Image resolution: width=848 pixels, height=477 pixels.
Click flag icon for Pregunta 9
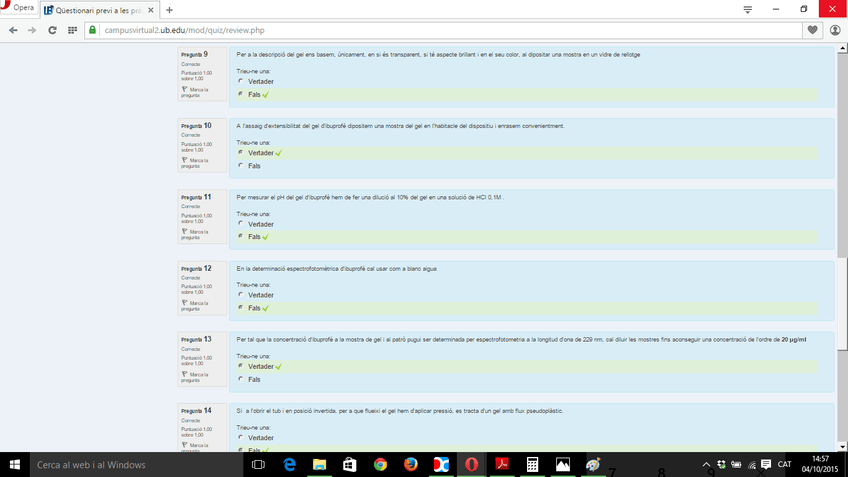coord(185,89)
